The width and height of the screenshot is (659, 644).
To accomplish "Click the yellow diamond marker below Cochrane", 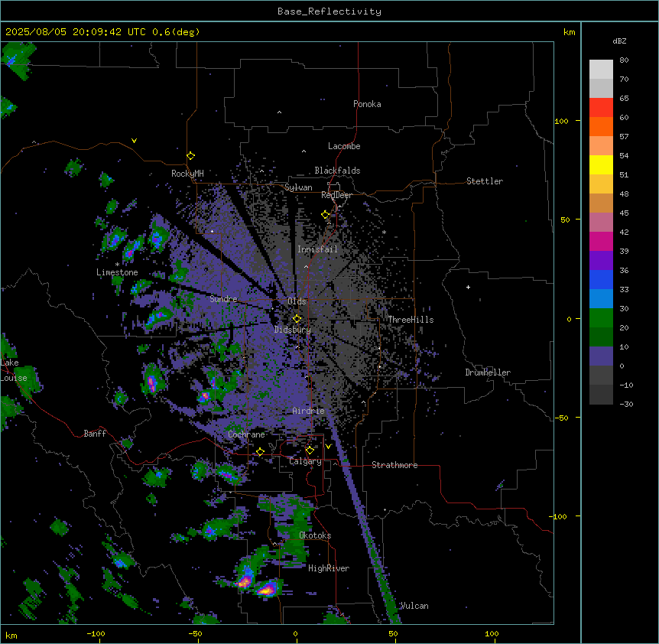I will pyautogui.click(x=260, y=452).
